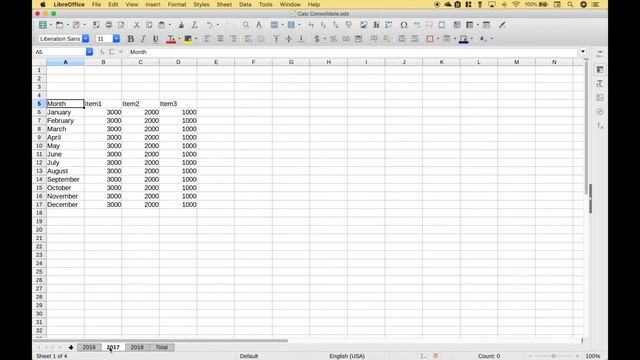Click the Copy icon

149,25
